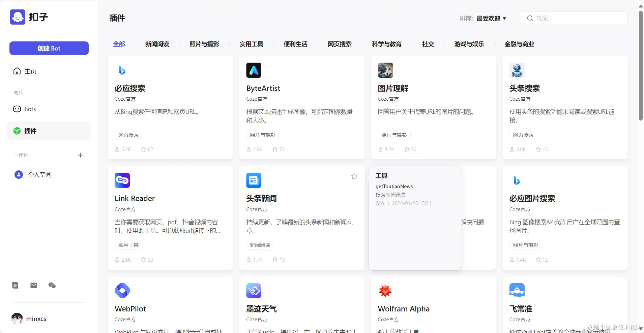The width and height of the screenshot is (644, 333).
Task: Focus the 搜索 search input field
Action: click(x=573, y=18)
